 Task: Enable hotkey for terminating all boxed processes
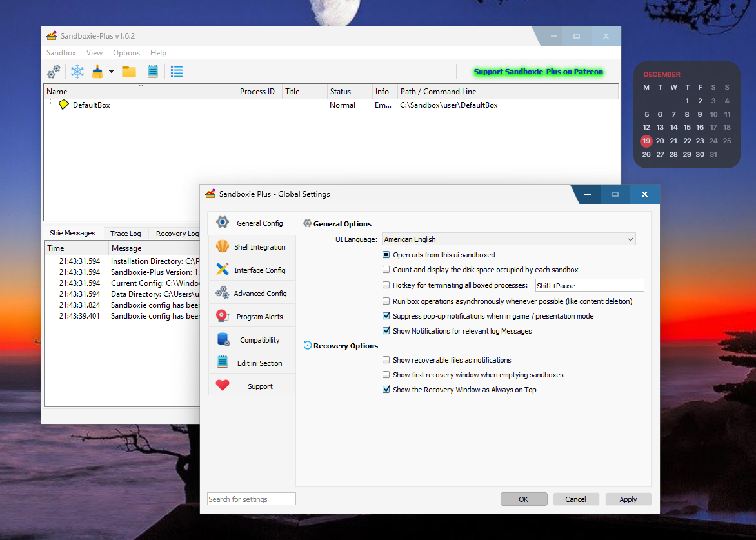[x=386, y=285]
